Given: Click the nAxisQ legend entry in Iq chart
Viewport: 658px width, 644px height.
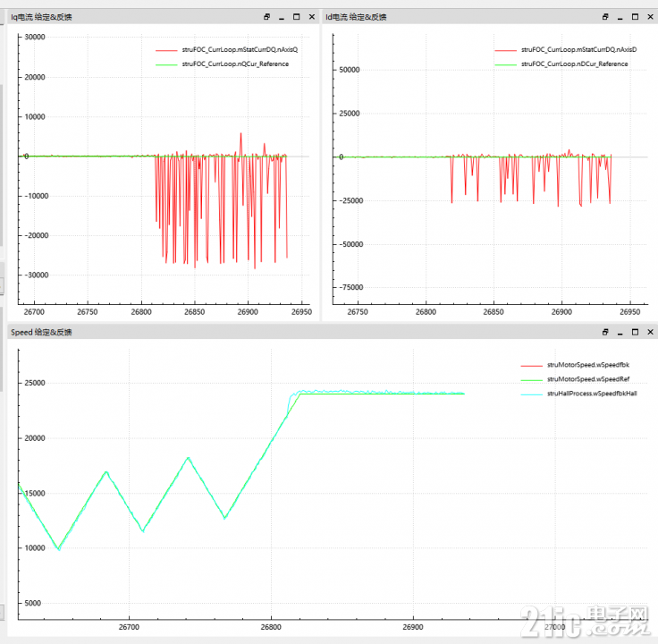Looking at the screenshot, I should point(240,49).
